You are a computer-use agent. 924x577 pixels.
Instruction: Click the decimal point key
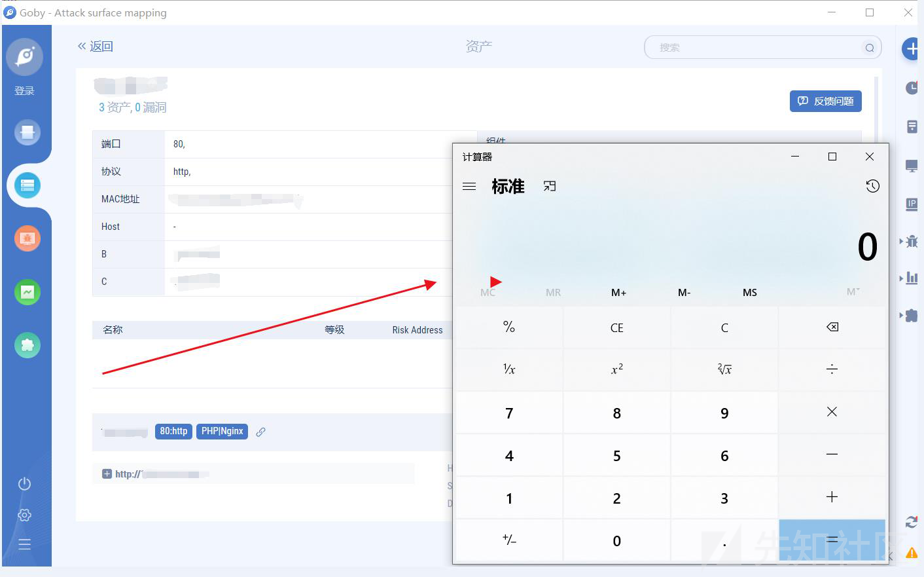pos(724,540)
